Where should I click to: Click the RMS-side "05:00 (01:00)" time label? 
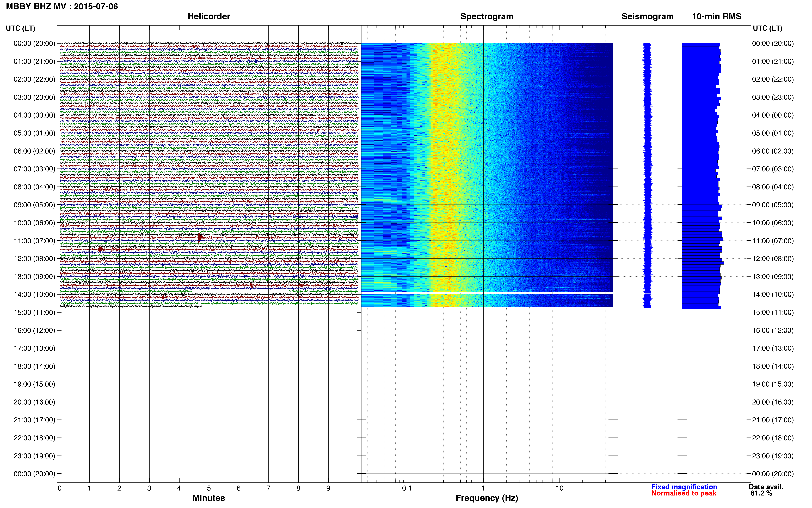[x=773, y=133]
